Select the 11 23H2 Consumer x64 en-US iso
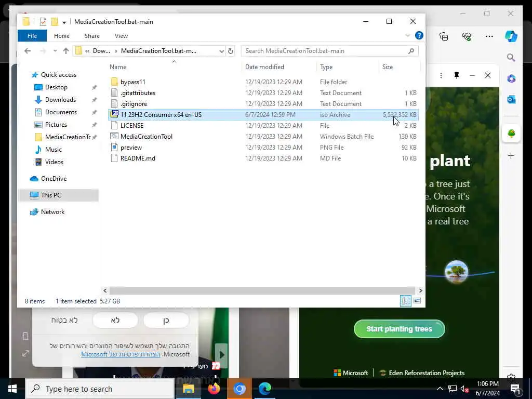 263,115
